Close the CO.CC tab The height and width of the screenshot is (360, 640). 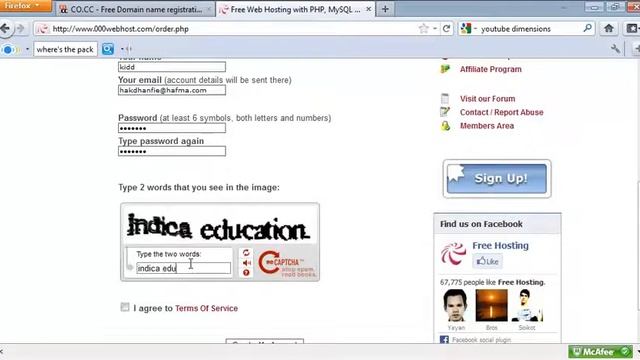click(x=209, y=9)
